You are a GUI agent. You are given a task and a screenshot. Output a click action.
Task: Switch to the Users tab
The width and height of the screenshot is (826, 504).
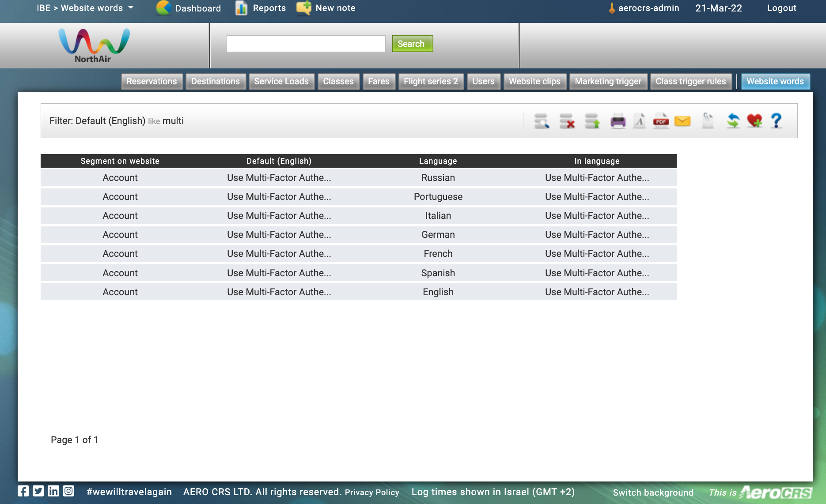[483, 81]
